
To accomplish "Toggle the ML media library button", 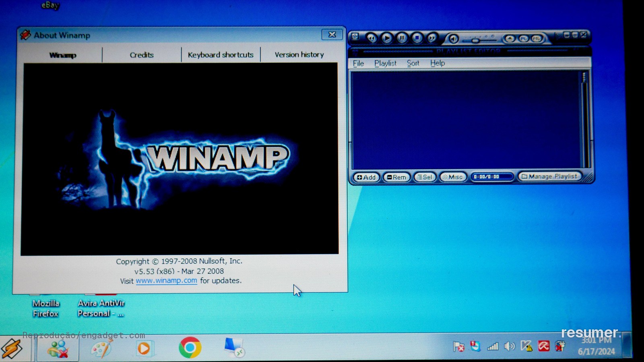I will click(x=537, y=39).
